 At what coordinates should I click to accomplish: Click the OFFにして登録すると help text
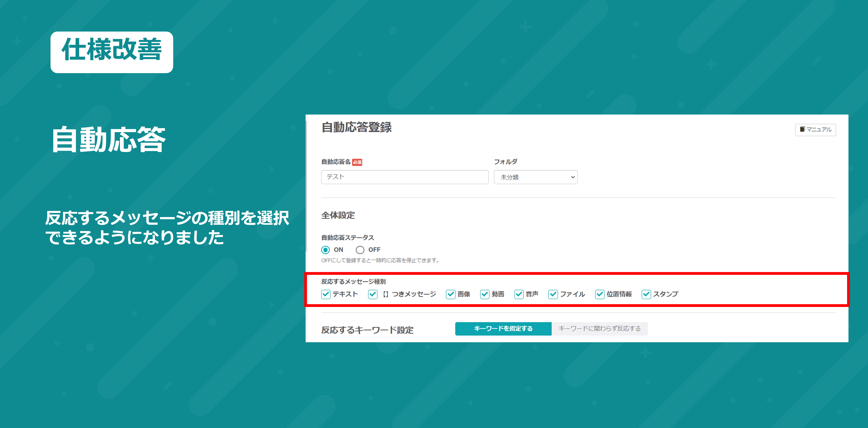click(x=381, y=260)
